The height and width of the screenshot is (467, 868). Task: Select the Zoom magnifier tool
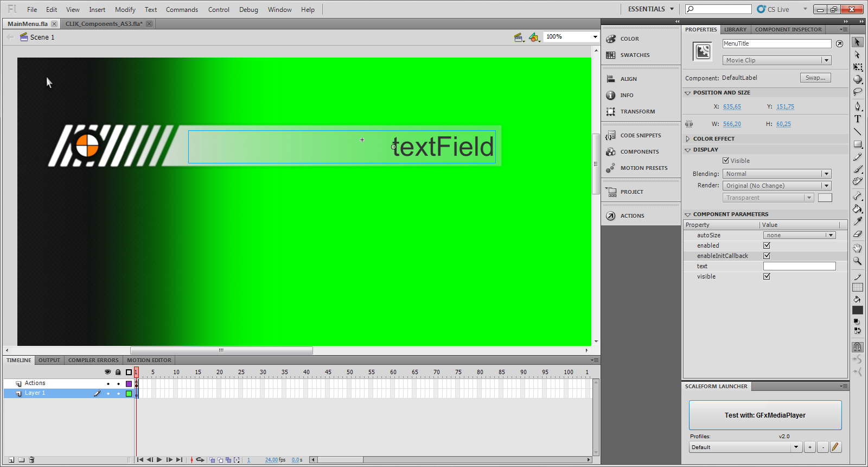pyautogui.click(x=857, y=261)
